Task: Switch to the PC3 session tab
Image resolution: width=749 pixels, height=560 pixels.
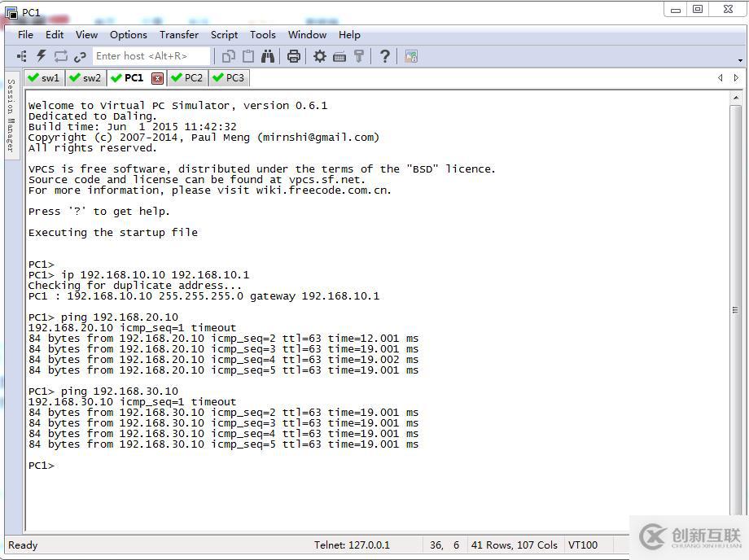Action: [x=230, y=78]
